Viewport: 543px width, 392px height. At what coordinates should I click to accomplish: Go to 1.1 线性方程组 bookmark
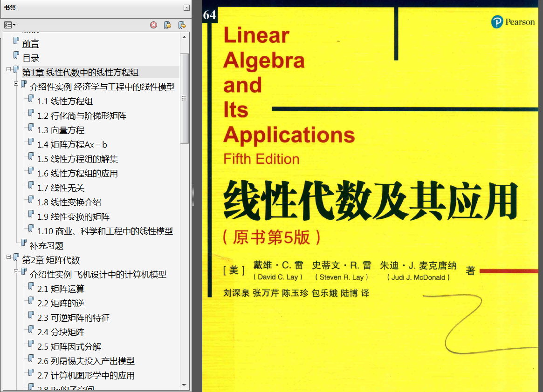65,101
